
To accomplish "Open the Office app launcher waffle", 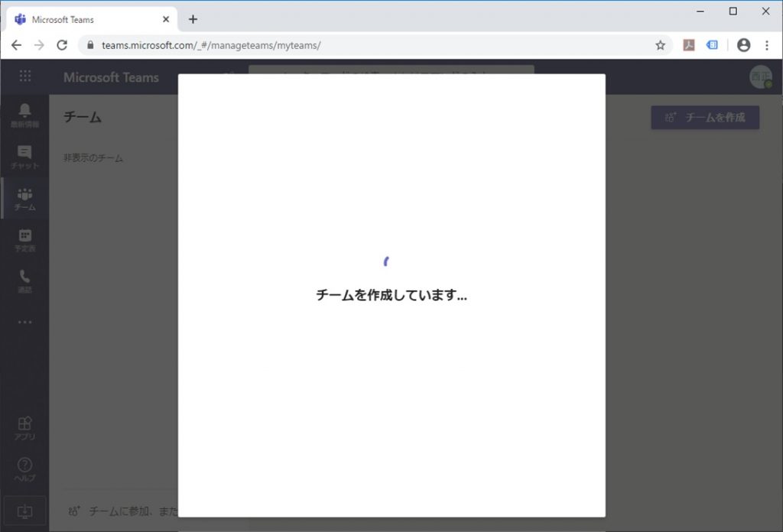I will click(x=25, y=76).
